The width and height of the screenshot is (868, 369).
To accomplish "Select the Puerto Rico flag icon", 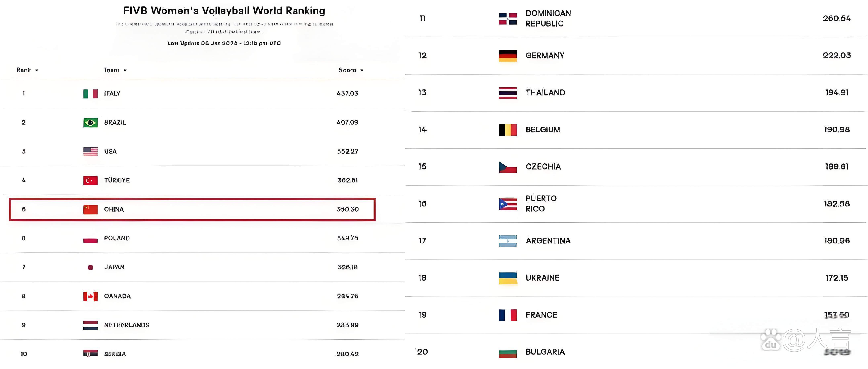I will 508,204.
